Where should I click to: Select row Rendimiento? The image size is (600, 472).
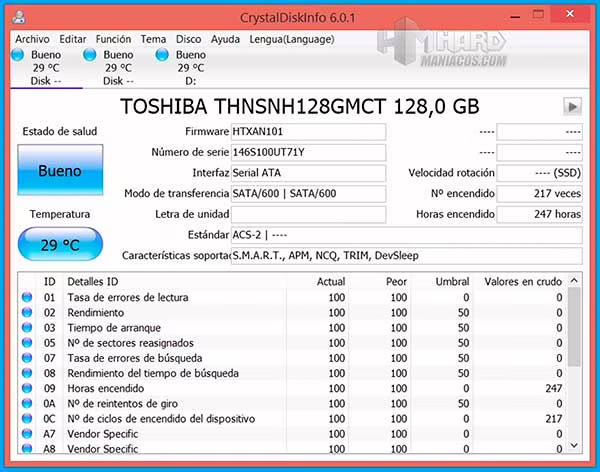coord(293,312)
